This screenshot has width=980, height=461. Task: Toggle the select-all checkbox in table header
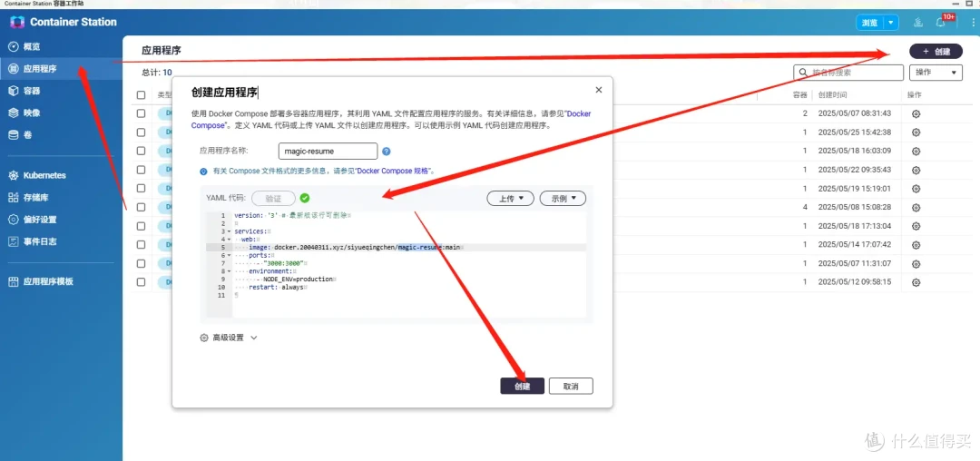click(x=142, y=95)
